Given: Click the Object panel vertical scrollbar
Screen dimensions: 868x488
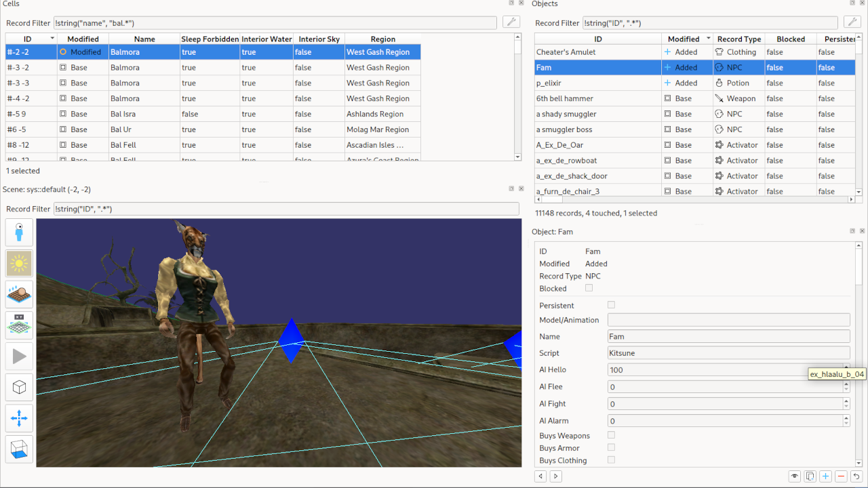Looking at the screenshot, I should tap(859, 354).
